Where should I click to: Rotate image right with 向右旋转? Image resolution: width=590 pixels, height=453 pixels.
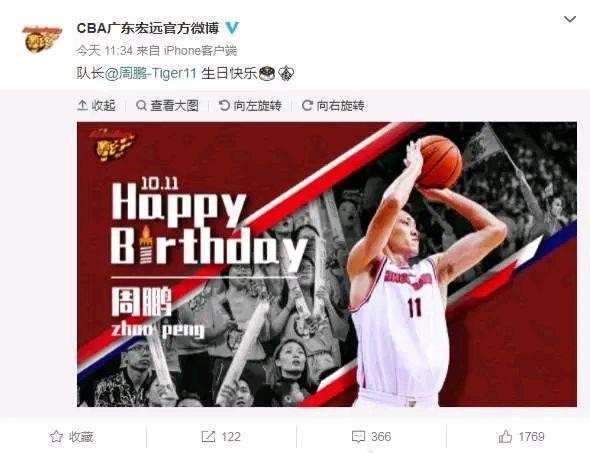[x=333, y=106]
